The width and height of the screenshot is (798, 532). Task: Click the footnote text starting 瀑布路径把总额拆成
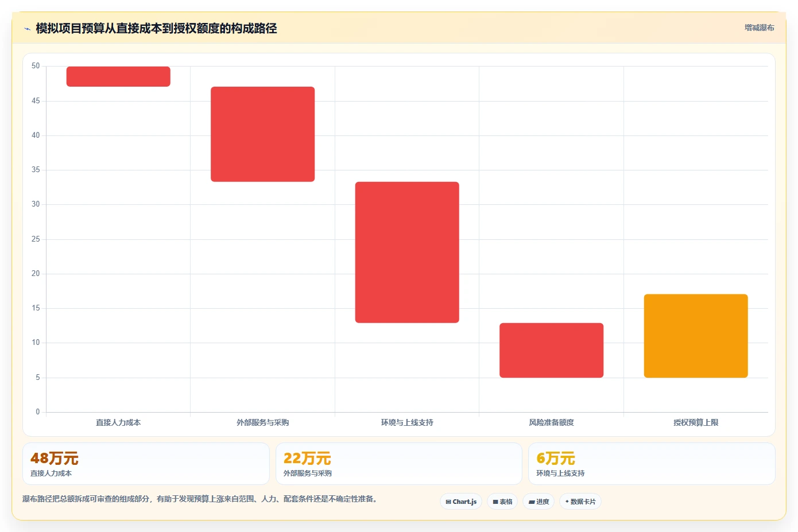(201, 499)
